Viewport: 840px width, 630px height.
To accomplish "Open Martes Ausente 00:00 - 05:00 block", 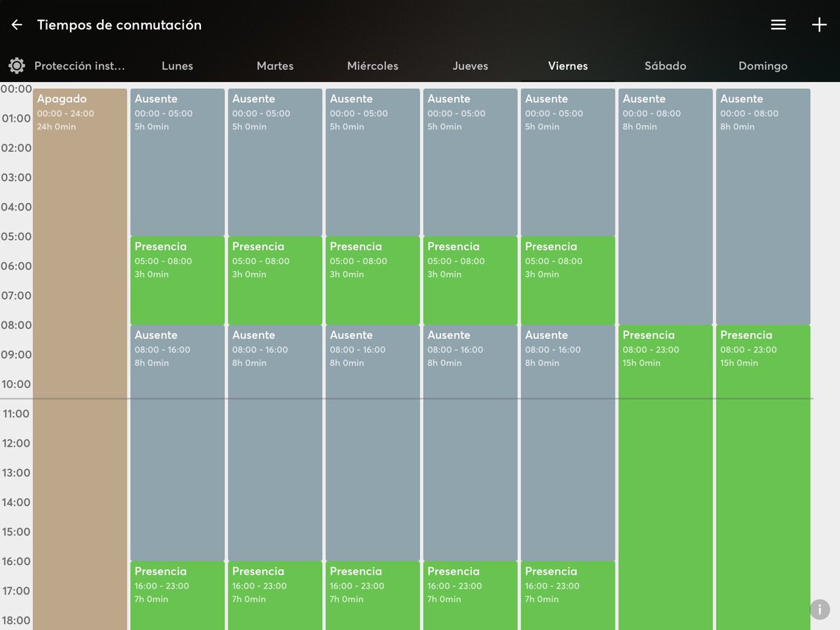I will [275, 162].
